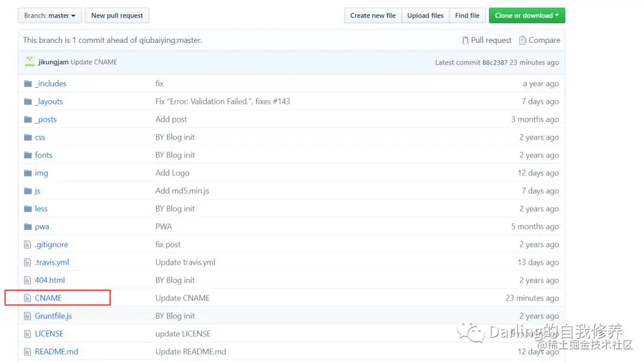Click the 5 months ago timestamp

click(535, 227)
